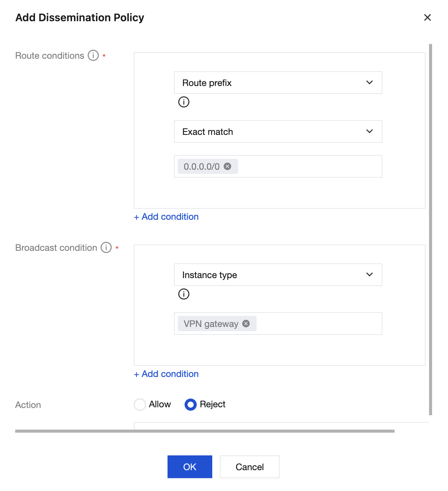Click info icon next to Broadcast condition label
This screenshot has height=491, width=448.
click(106, 247)
